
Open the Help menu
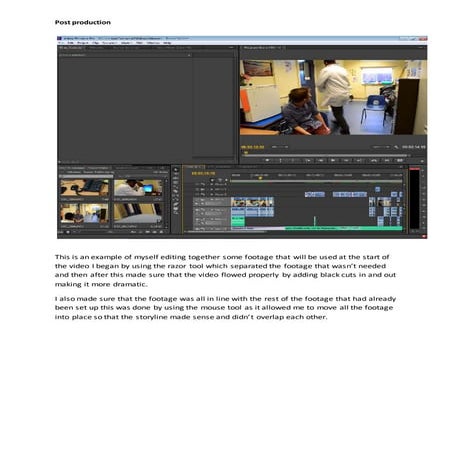(x=167, y=43)
